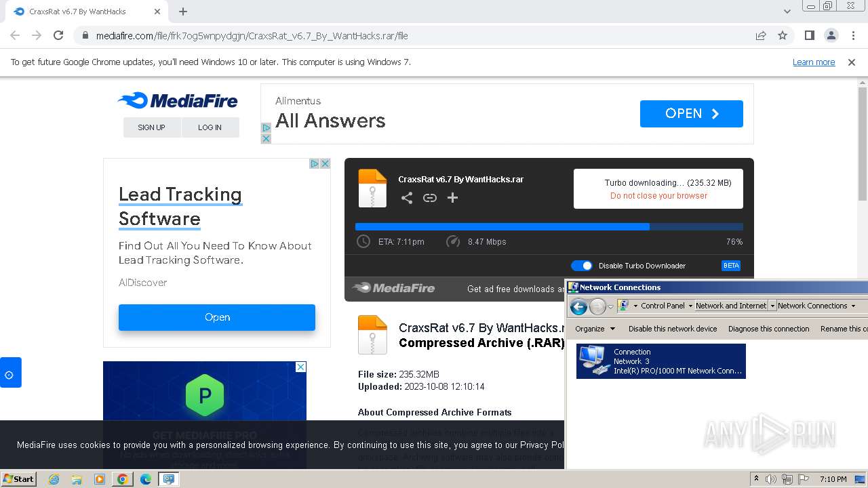The width and height of the screenshot is (868, 488).
Task: Open Windows Explorer from taskbar
Action: (77, 479)
